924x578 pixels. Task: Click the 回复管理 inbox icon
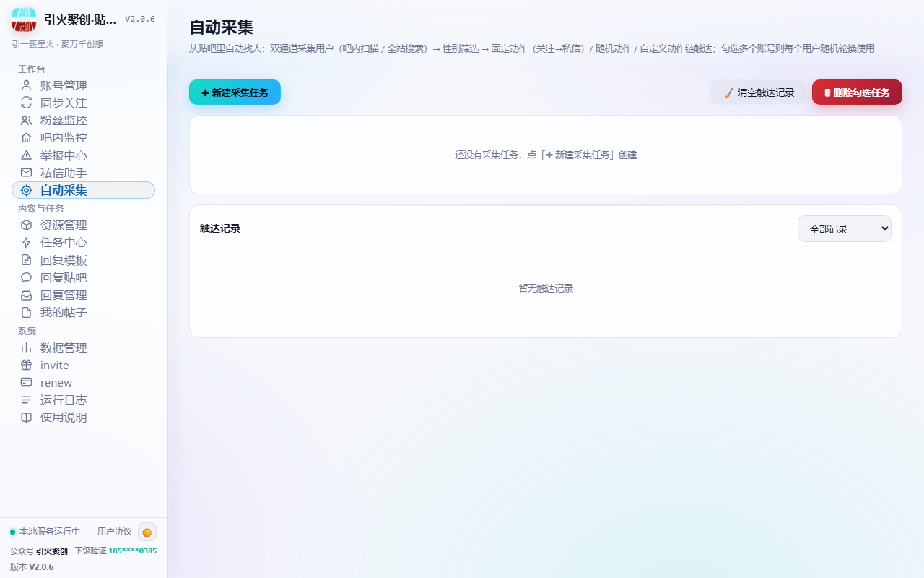point(27,295)
